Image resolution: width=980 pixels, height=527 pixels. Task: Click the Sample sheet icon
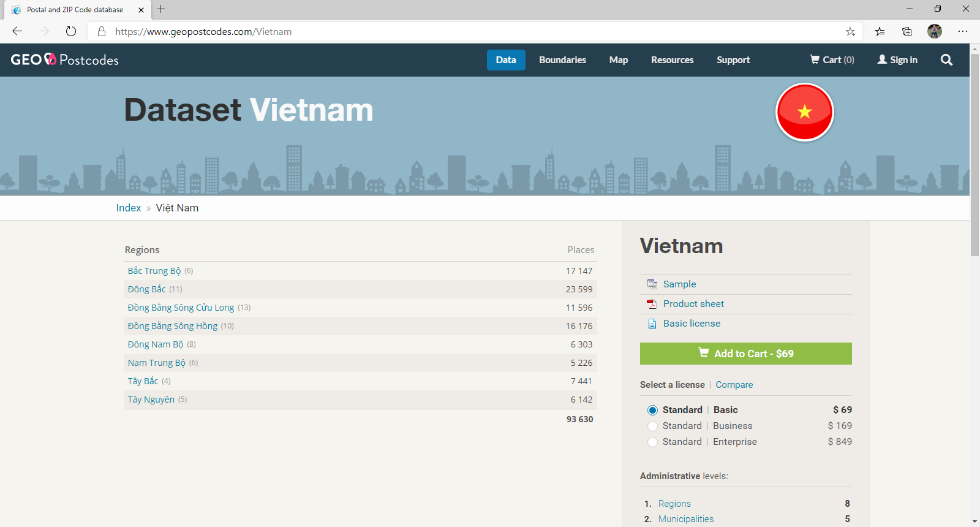[x=652, y=284]
